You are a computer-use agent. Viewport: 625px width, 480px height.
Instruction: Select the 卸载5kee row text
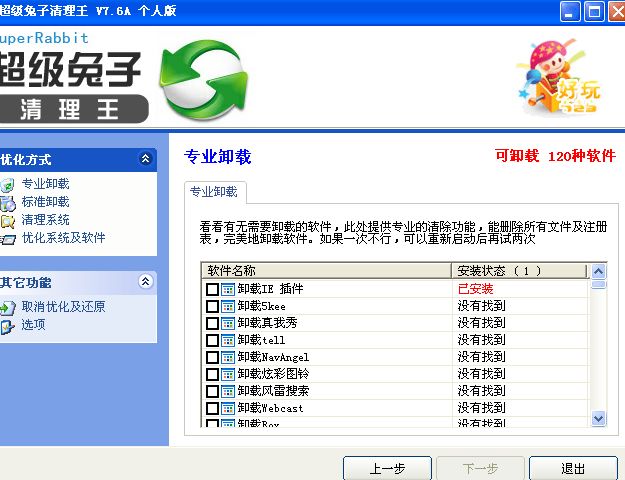(x=261, y=306)
